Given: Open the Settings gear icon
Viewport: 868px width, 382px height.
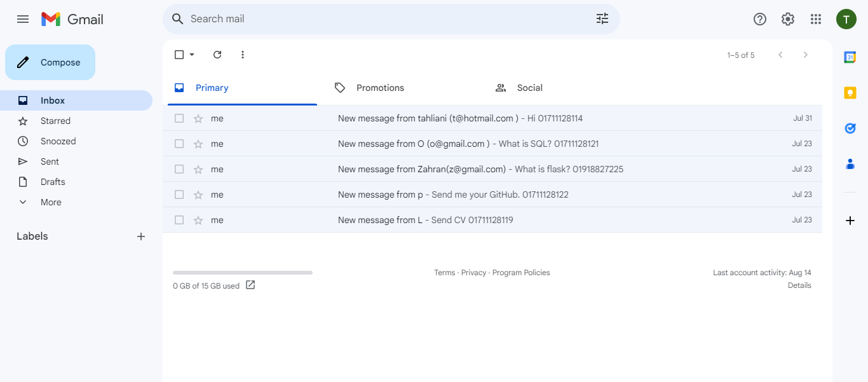Looking at the screenshot, I should pos(788,19).
